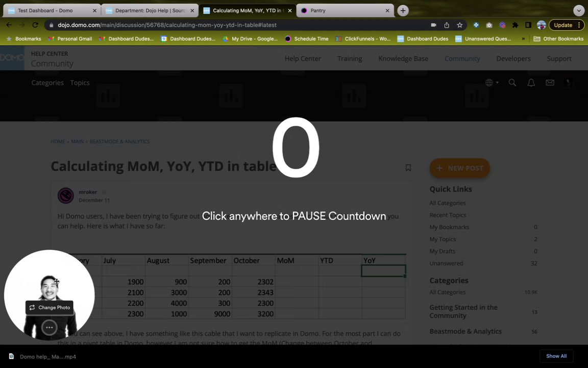Open the messages envelope icon
Screen dimensions: 588x368
pyautogui.click(x=550, y=83)
